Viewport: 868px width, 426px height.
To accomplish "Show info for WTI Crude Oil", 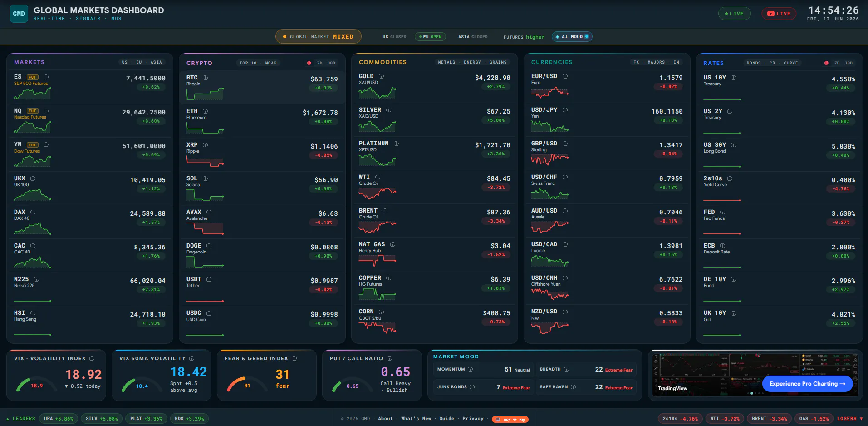I will (378, 177).
